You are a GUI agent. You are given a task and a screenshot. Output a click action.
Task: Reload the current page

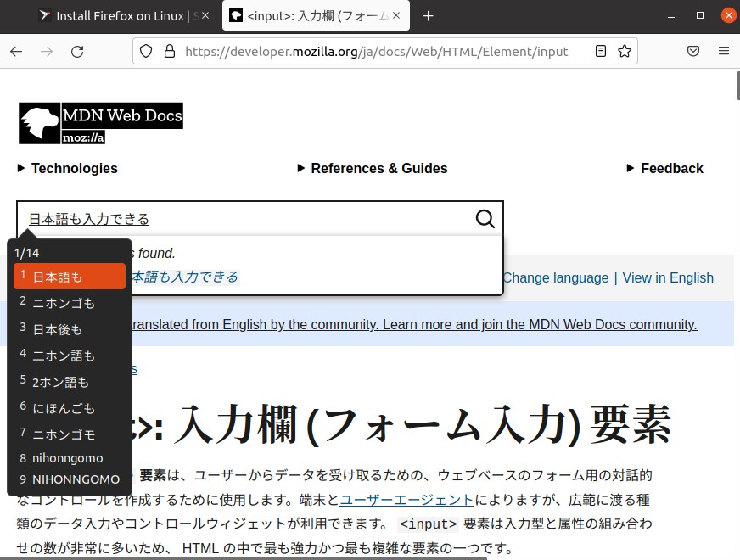[77, 51]
